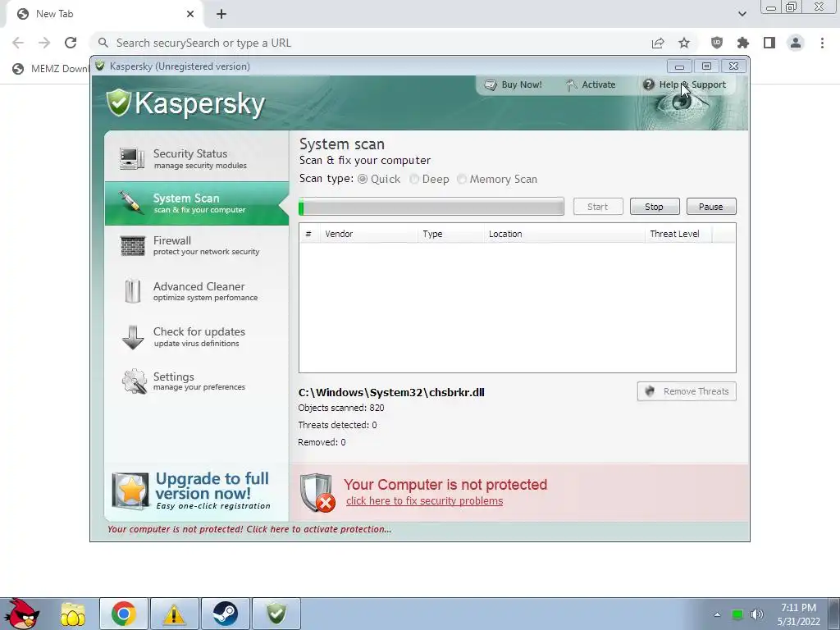Go back in Chrome
Screen dimensions: 840x630
18,43
